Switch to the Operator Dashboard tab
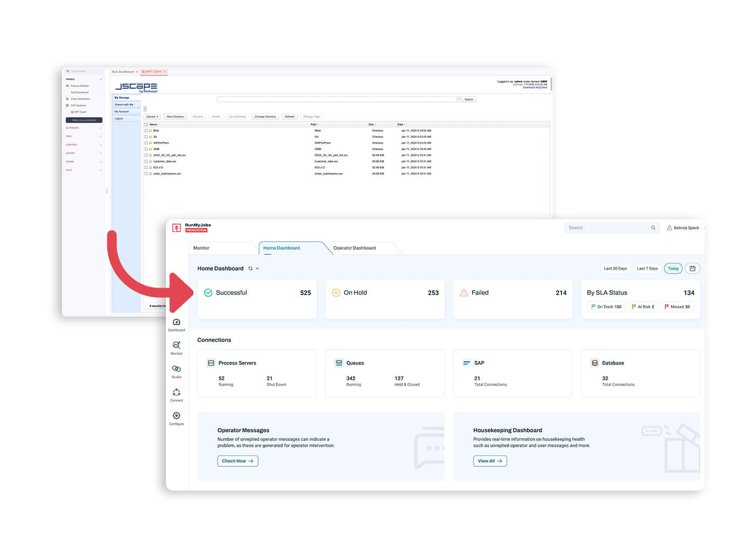The image size is (756, 560). [x=354, y=248]
